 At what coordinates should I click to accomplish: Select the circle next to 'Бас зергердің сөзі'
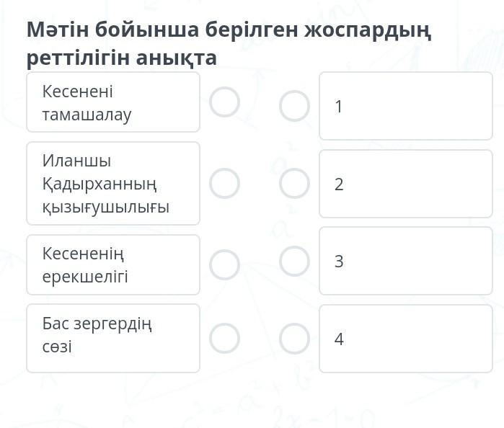(224, 336)
